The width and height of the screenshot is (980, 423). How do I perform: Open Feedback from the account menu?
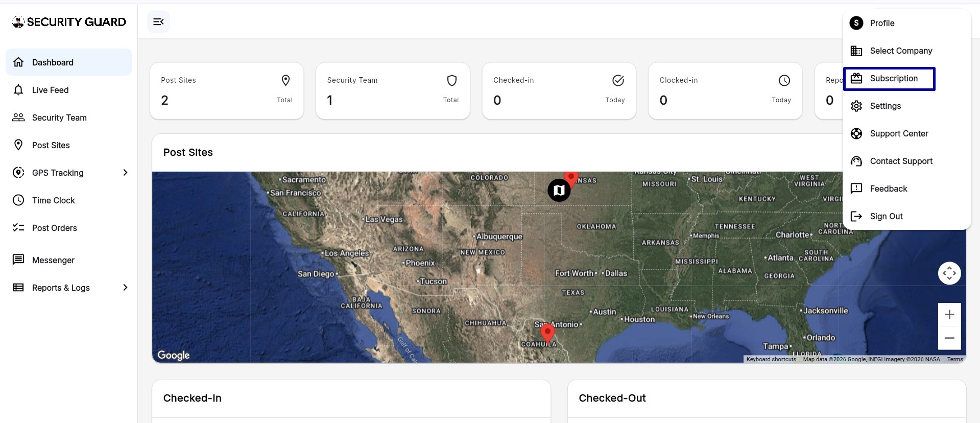point(906,189)
